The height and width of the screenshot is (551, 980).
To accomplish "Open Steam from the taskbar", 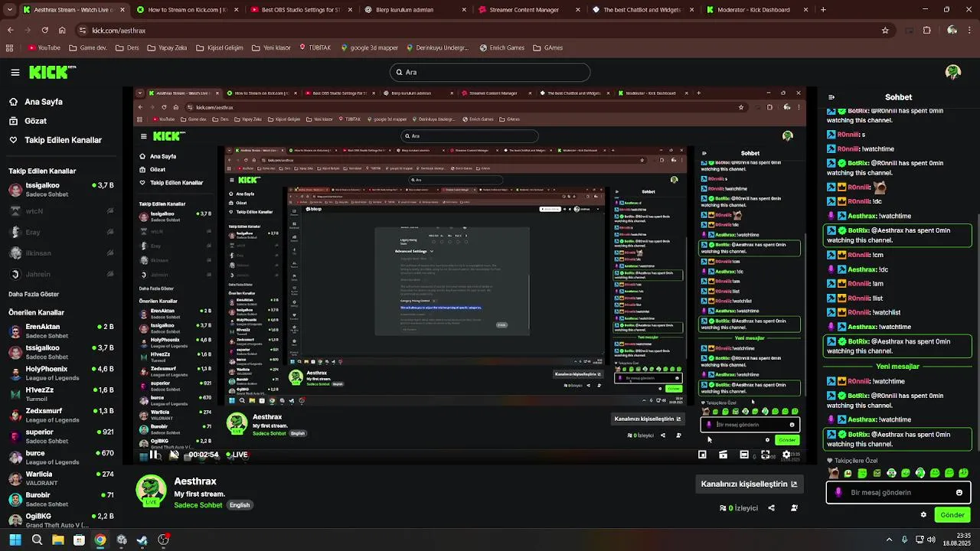I will click(142, 540).
